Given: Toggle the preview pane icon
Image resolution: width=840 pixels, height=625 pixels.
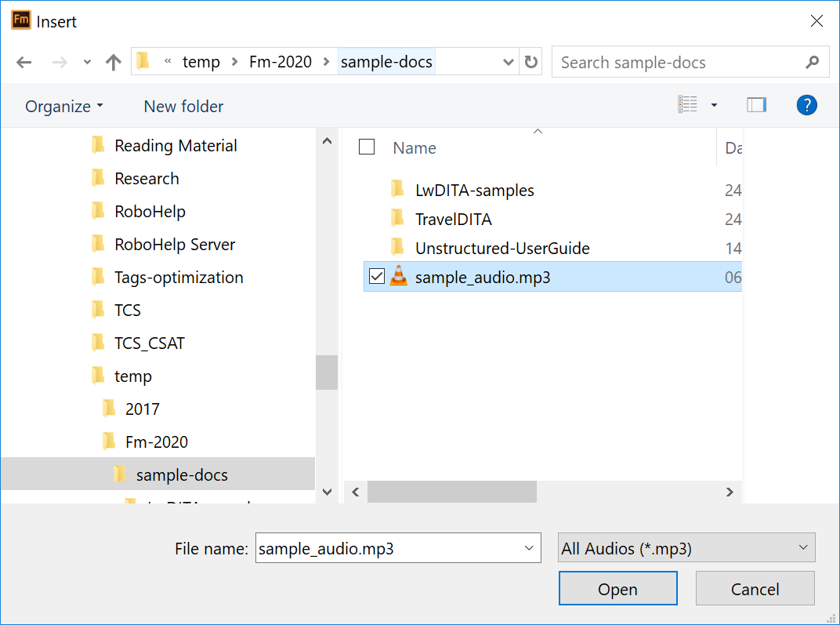Looking at the screenshot, I should 756,105.
